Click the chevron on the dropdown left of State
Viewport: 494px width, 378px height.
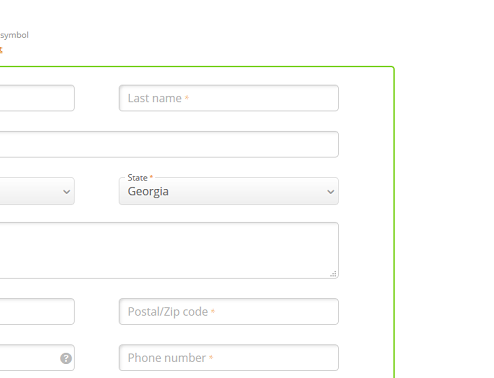(67, 192)
